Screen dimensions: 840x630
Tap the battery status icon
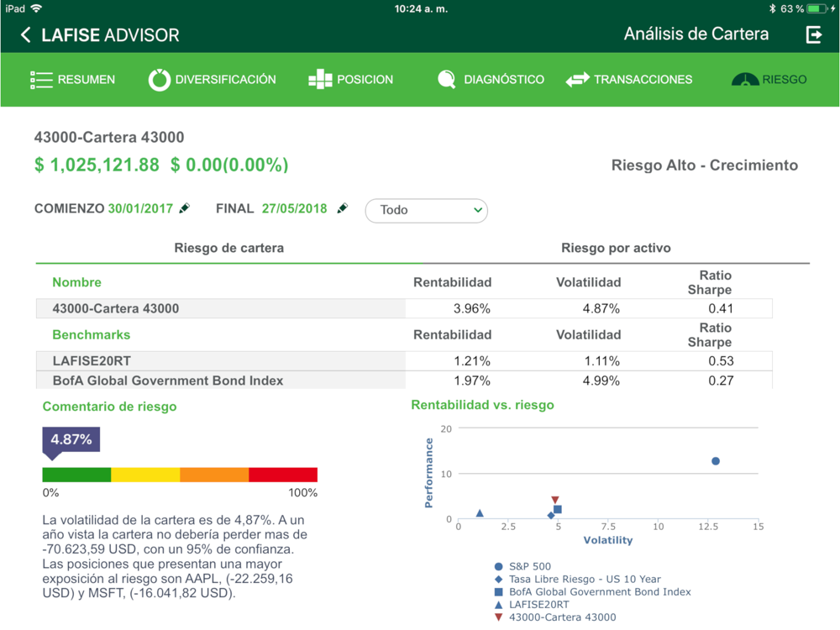pyautogui.click(x=817, y=8)
